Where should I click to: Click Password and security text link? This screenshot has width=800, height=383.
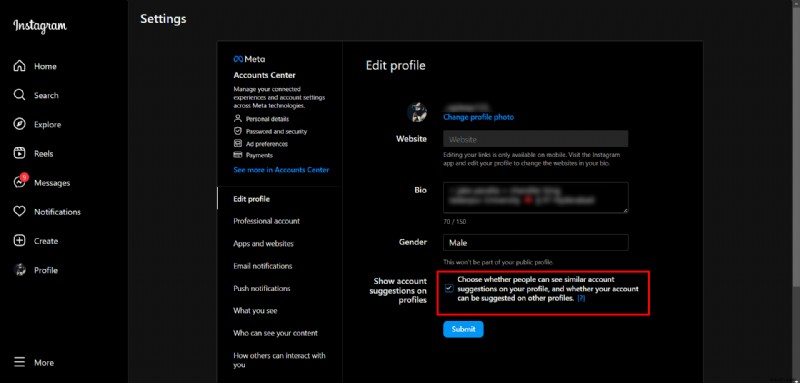point(277,132)
